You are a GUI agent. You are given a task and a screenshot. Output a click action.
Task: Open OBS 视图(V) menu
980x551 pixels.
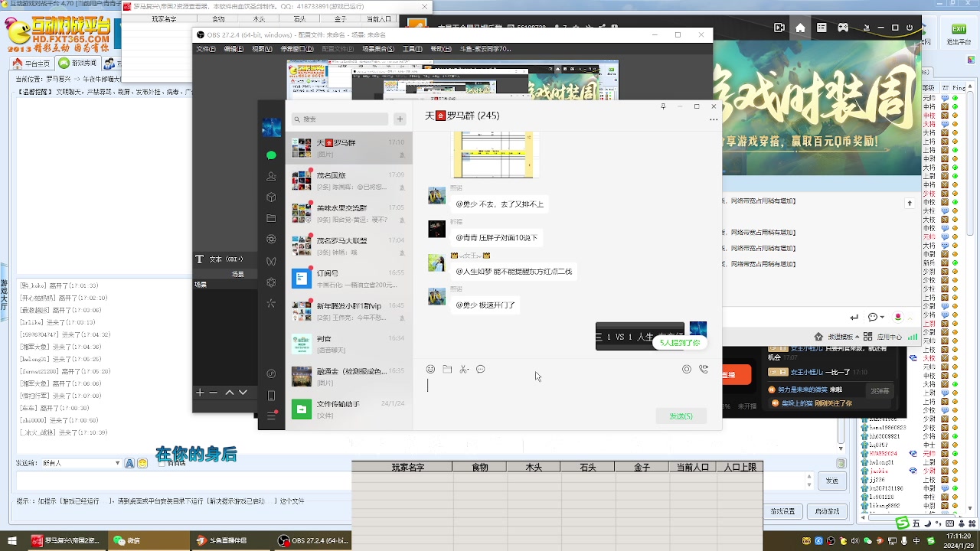262,49
